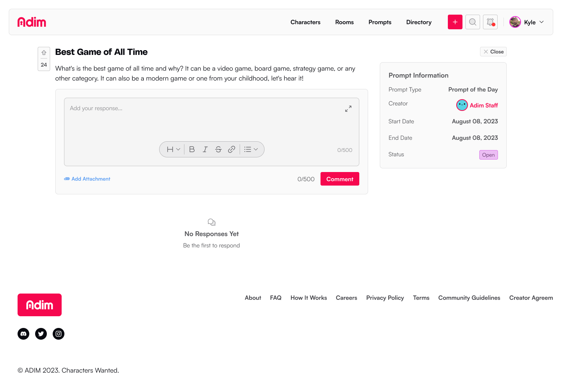Open the Instagram social icon in footer
Viewport: 562px width, 392px height.
click(59, 334)
